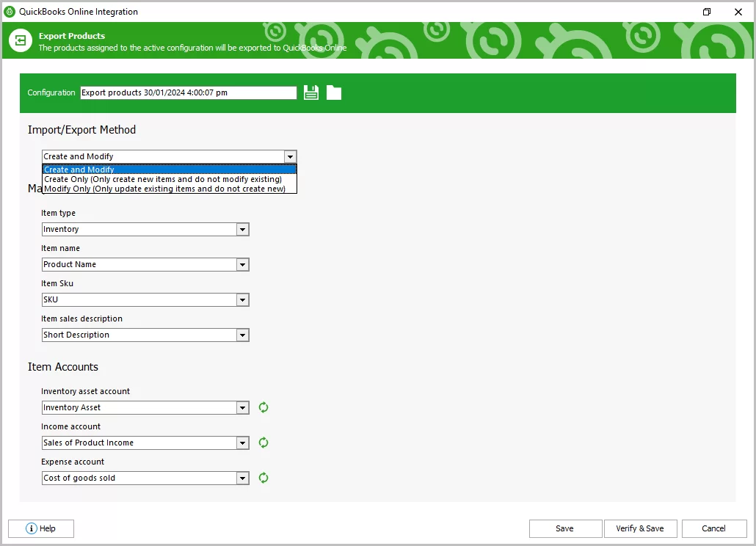Save the configuration using the disk icon
Image resolution: width=756 pixels, height=546 pixels.
310,92
